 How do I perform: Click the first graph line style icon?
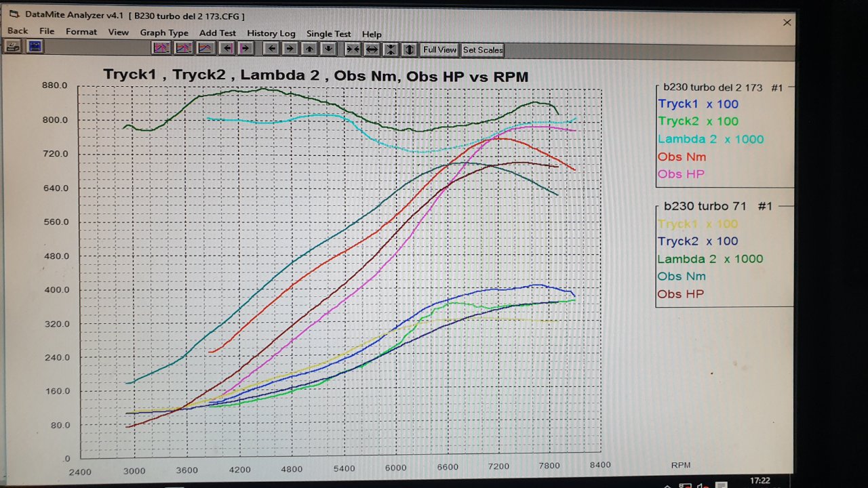coord(161,48)
